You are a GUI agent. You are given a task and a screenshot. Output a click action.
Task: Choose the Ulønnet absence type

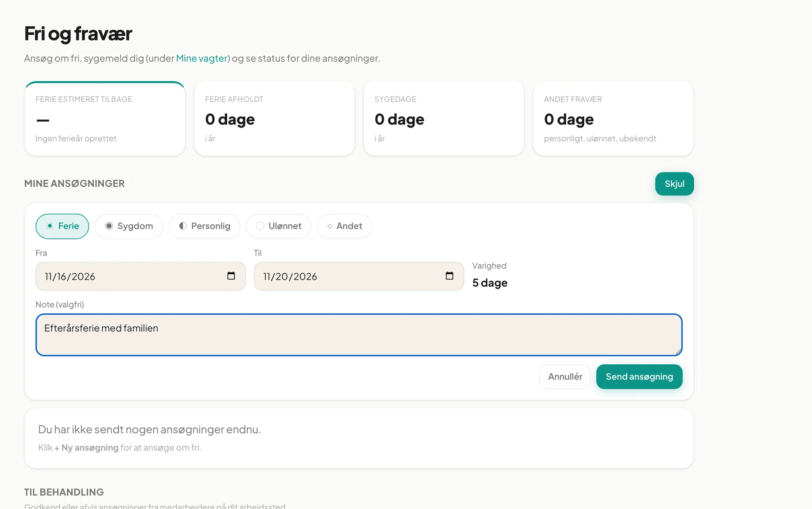[279, 226]
